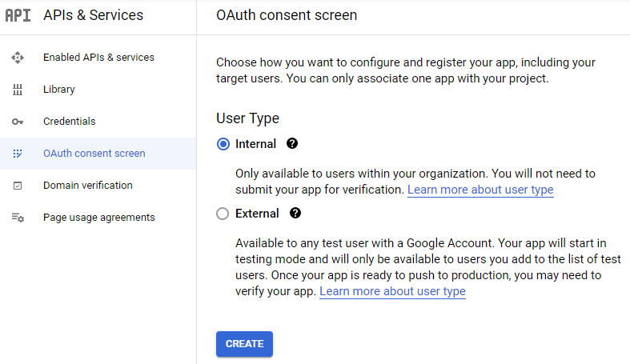630x364 pixels.
Task: Open the Domain verification section
Action: tap(87, 186)
